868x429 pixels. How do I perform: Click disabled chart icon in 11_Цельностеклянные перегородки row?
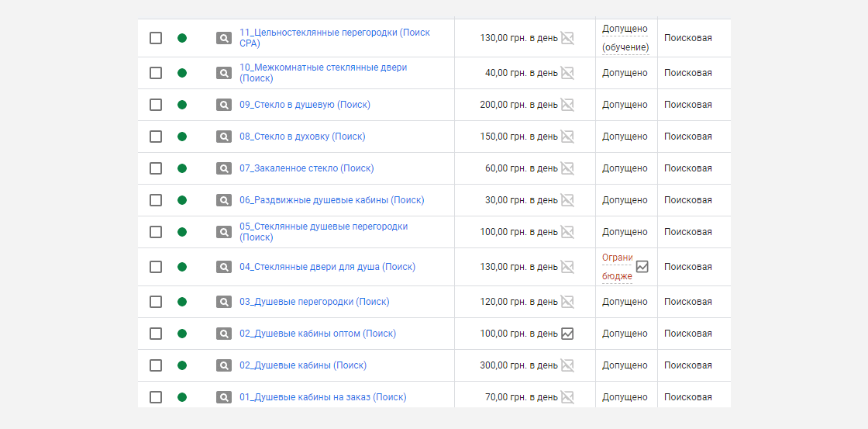pyautogui.click(x=567, y=38)
